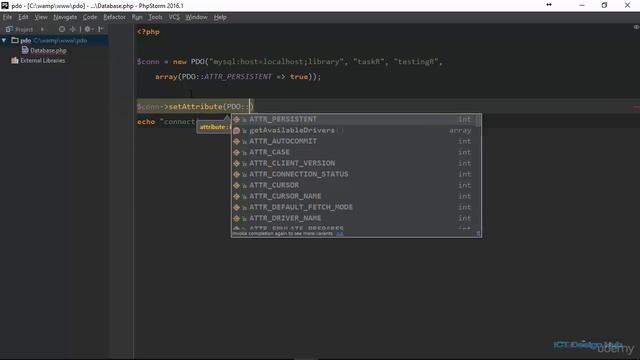Click the completion popup scrollbar
The width and height of the screenshot is (640, 360).
click(x=478, y=121)
